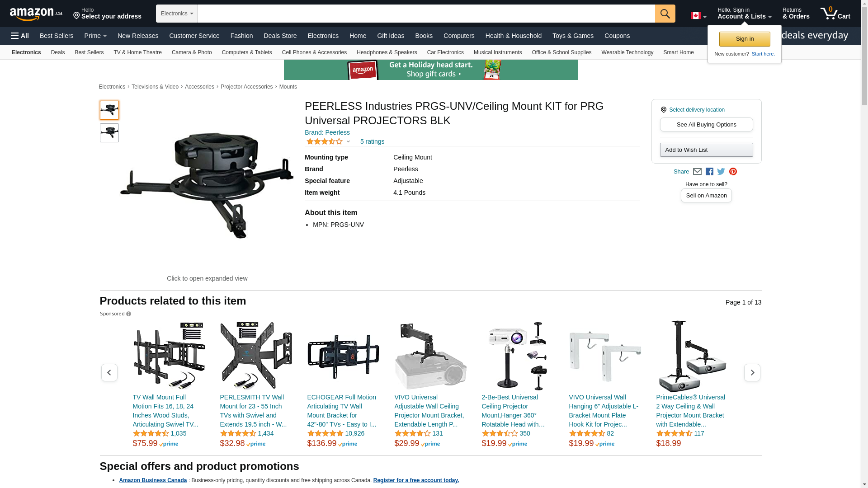Viewport: 868px width, 488px height.
Task: Open the All hamburger menu
Action: tap(20, 36)
